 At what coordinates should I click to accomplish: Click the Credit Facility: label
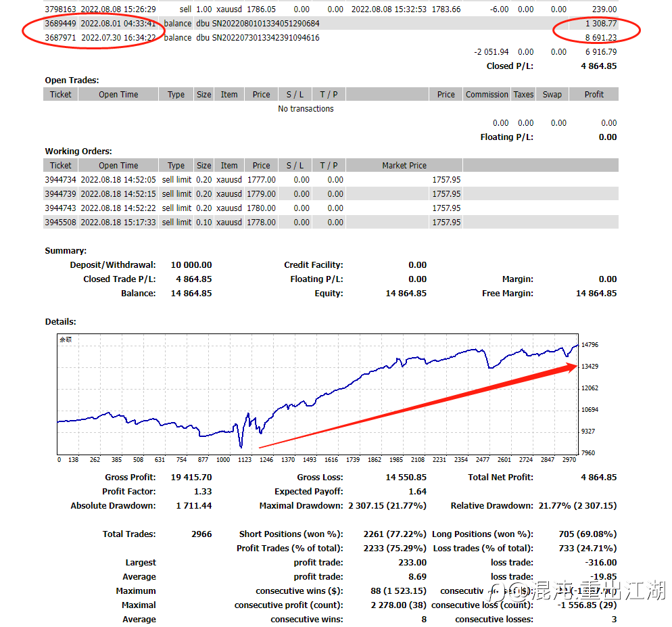313,264
